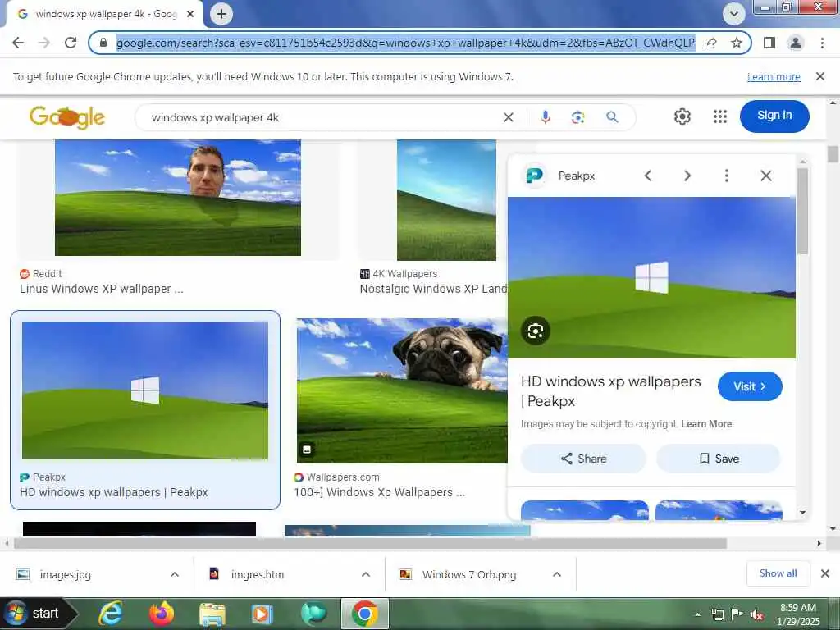Click the page horizontal scrollbar
The image size is (840, 630).
[370, 543]
